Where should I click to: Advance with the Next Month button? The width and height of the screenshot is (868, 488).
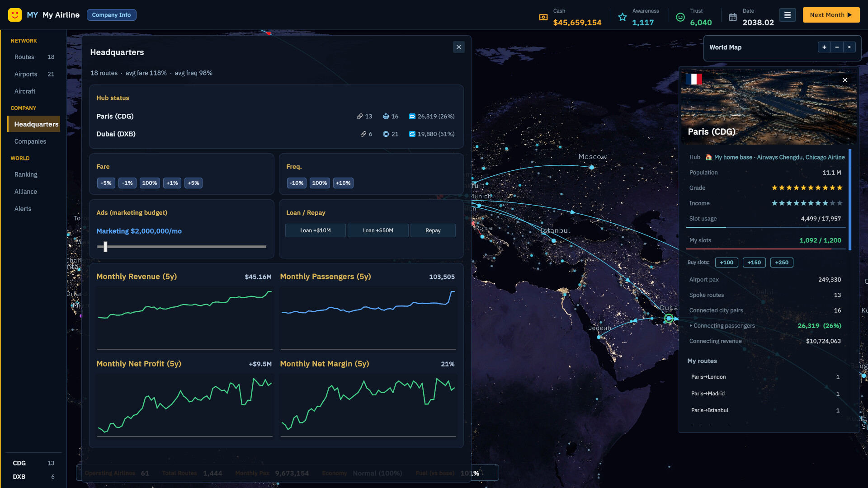pyautogui.click(x=831, y=15)
